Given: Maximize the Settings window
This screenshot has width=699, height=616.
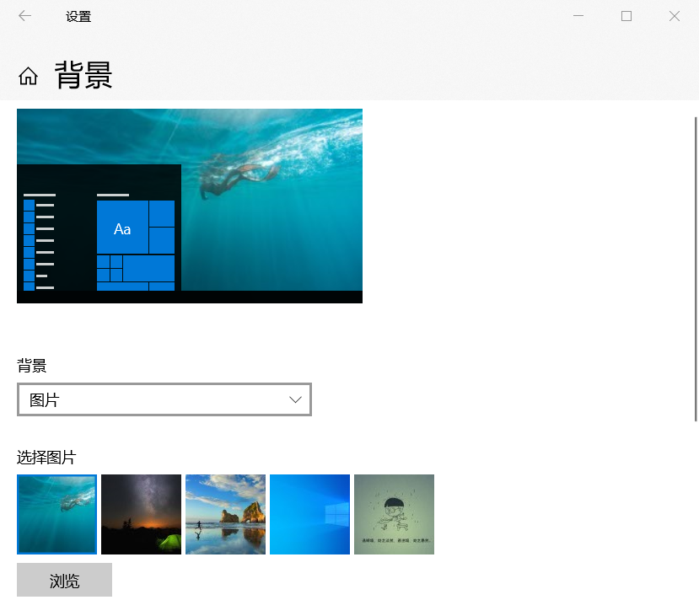Looking at the screenshot, I should (626, 16).
